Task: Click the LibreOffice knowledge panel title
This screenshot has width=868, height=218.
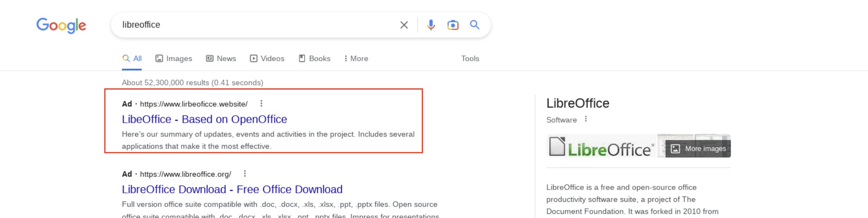Action: [578, 103]
